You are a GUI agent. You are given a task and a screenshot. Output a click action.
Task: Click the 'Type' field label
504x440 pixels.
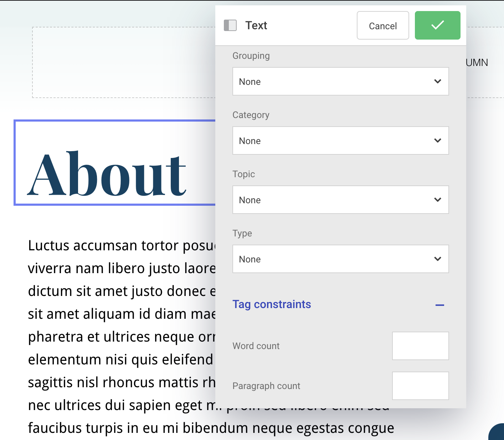pos(242,233)
